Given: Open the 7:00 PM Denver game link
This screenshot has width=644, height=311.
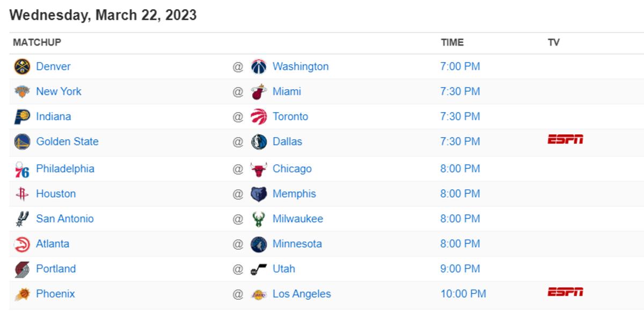Looking at the screenshot, I should click(x=460, y=67).
